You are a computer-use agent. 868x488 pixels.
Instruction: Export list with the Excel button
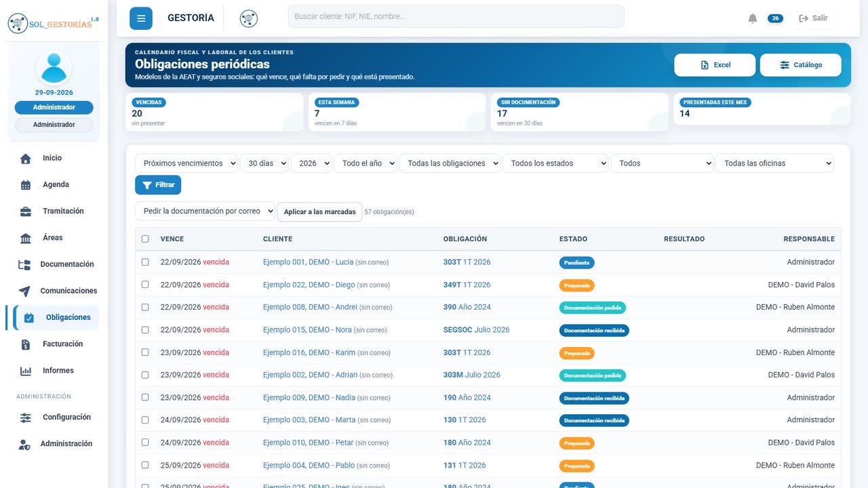[715, 65]
